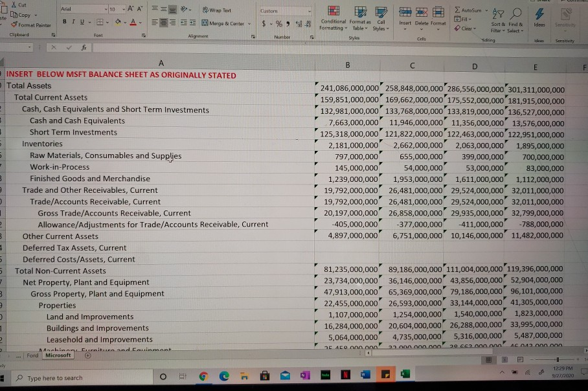The image size is (588, 391).
Task: Click the Fill Color paint bucket
Action: coord(118,23)
